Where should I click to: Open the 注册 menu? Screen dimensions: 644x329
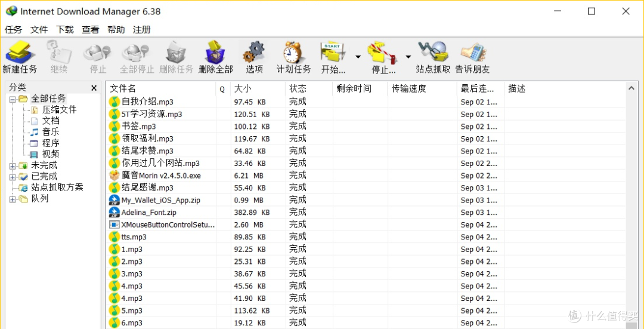tap(142, 30)
